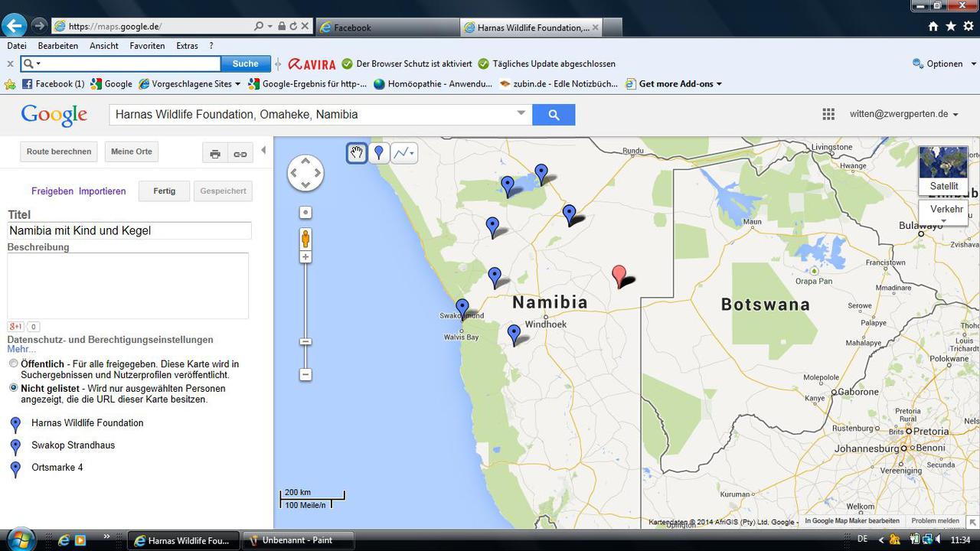980x551 pixels.
Task: Select the Öffentlich radio button
Action: [x=14, y=364]
